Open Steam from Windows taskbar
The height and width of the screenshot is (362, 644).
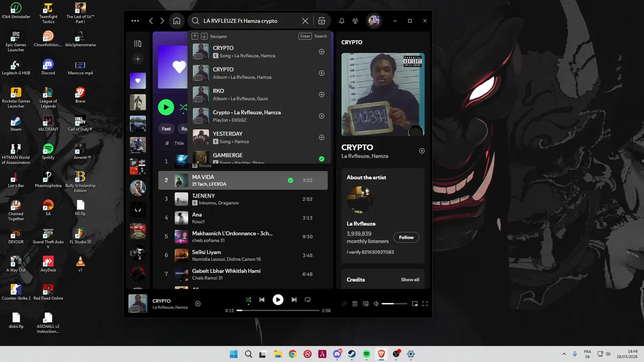[x=352, y=354]
